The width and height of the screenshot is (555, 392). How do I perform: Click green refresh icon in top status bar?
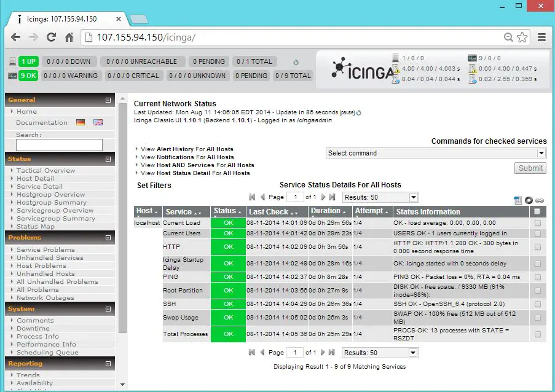296,62
